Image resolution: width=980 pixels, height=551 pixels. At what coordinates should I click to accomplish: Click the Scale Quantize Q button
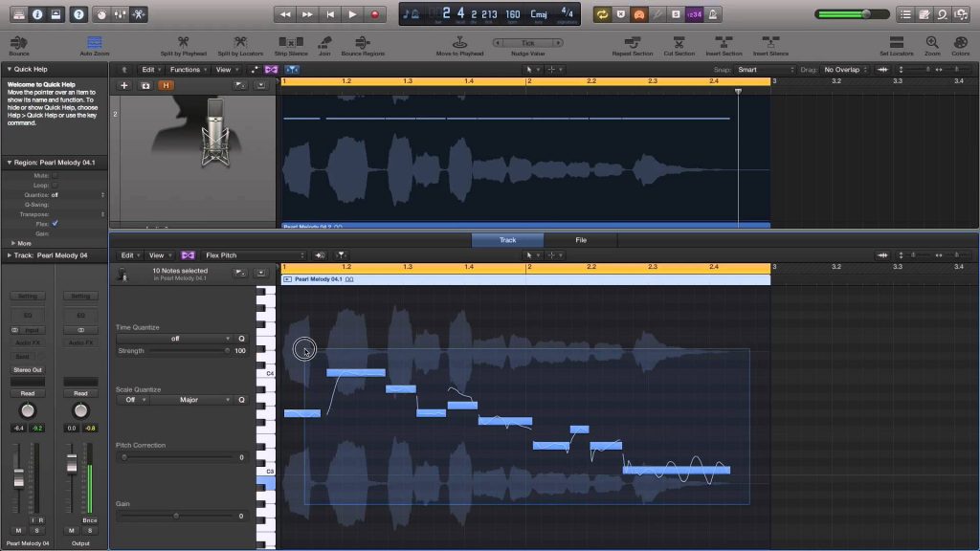241,400
